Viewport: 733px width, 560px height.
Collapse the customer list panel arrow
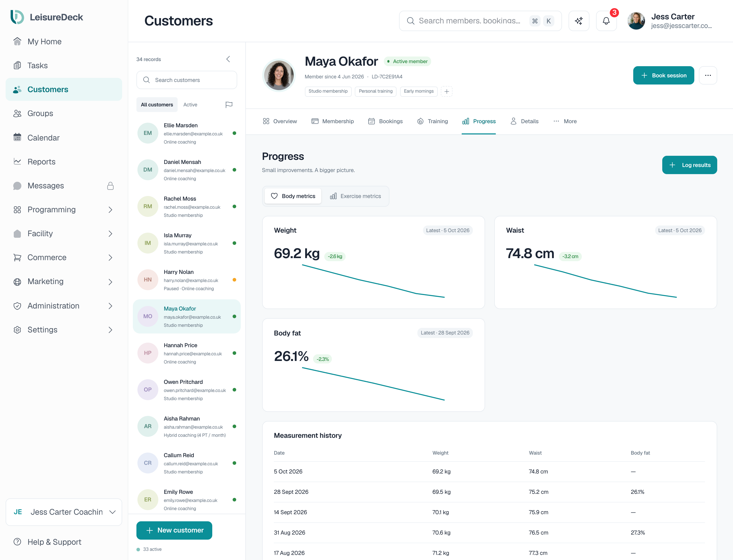[x=228, y=59]
